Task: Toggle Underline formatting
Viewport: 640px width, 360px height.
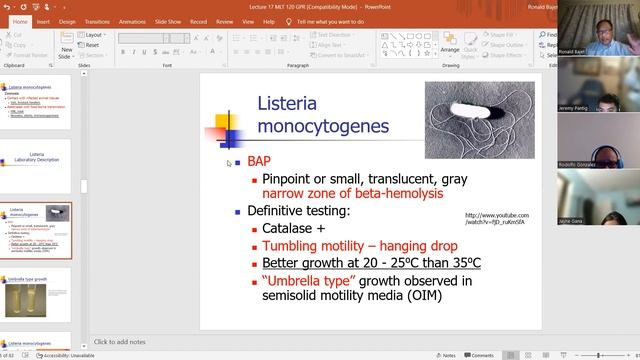Action: (x=144, y=52)
